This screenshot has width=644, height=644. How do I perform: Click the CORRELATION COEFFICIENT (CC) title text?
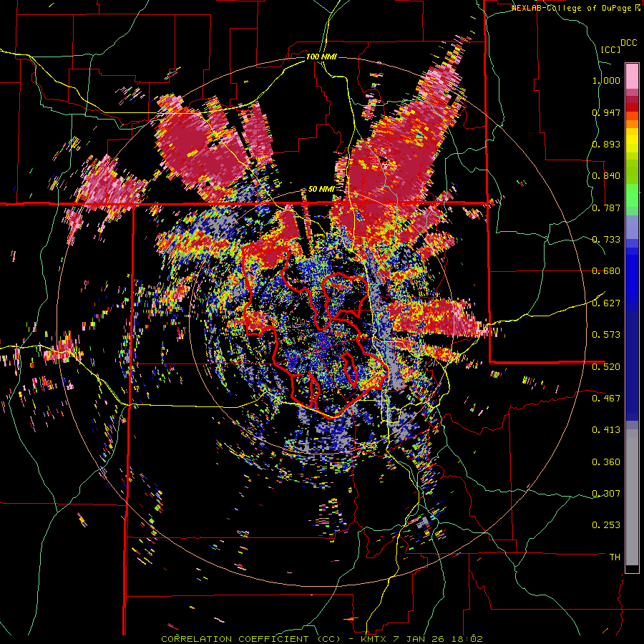251,639
